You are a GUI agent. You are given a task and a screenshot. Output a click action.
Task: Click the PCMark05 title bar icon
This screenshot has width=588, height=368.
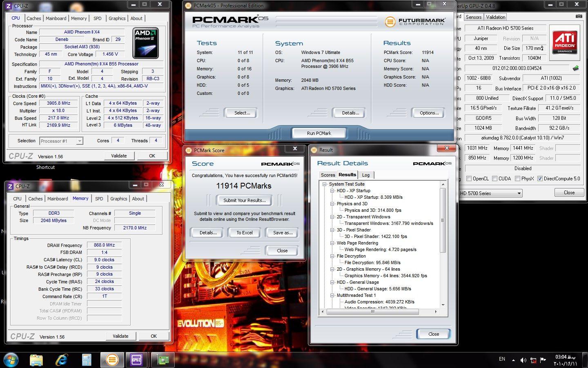click(x=188, y=6)
